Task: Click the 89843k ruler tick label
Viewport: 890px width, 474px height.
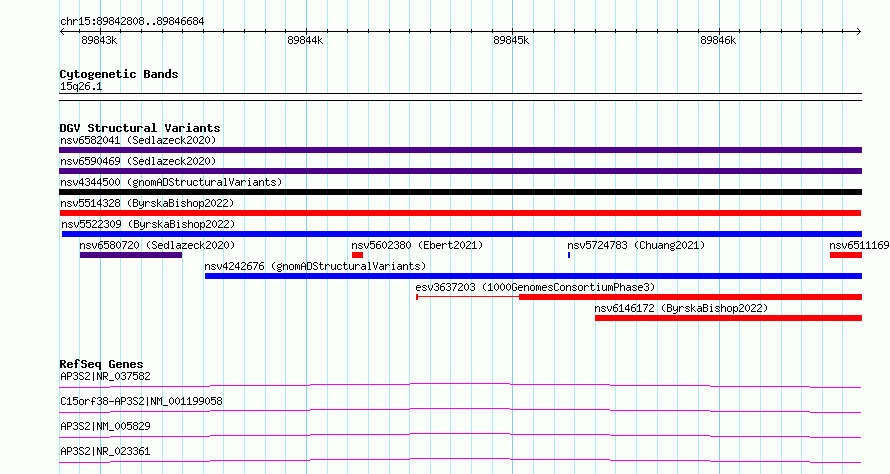Action: (99, 40)
